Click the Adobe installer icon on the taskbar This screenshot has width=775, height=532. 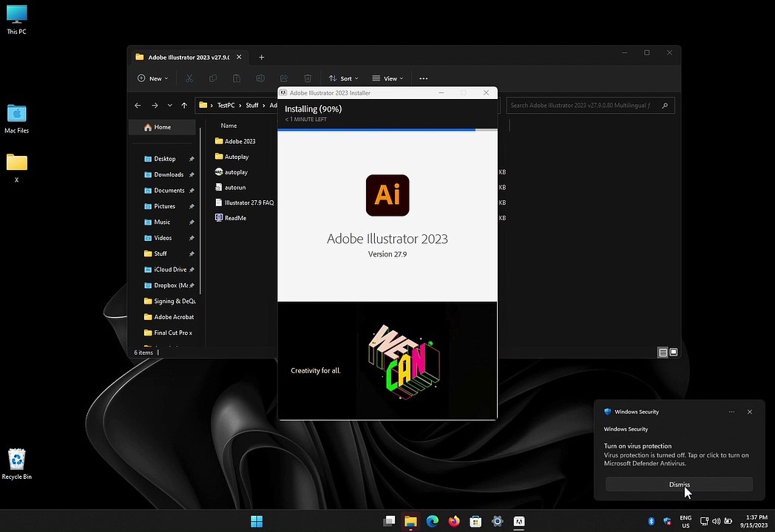tap(519, 521)
